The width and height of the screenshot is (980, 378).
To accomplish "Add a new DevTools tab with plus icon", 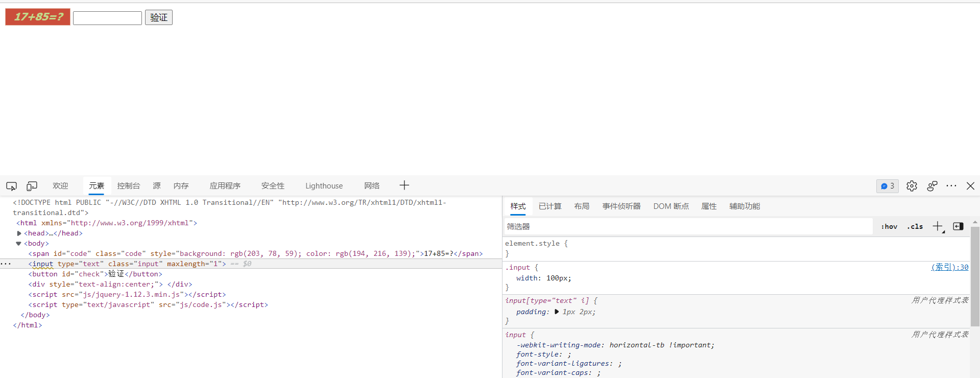I will click(404, 185).
